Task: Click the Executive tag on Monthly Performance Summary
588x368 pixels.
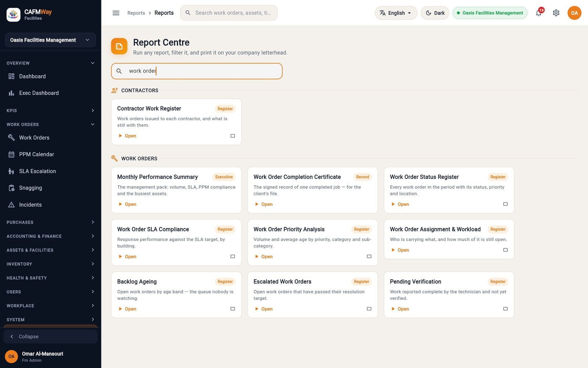Action: coord(224,177)
